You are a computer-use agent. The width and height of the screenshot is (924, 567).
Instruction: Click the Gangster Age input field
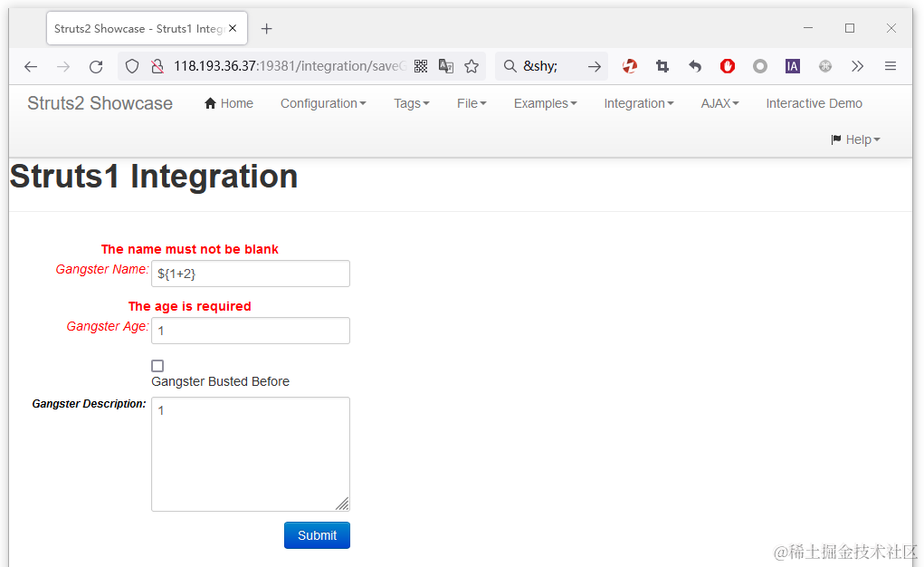[251, 331]
